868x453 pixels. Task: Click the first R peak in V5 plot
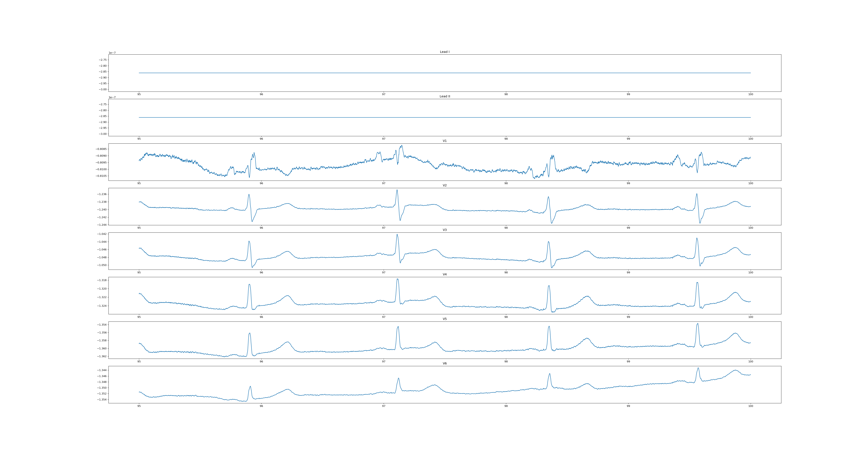250,333
